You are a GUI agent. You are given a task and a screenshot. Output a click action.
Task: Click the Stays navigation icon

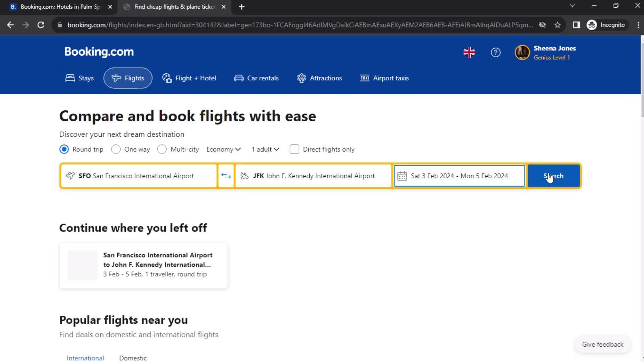pyautogui.click(x=69, y=78)
